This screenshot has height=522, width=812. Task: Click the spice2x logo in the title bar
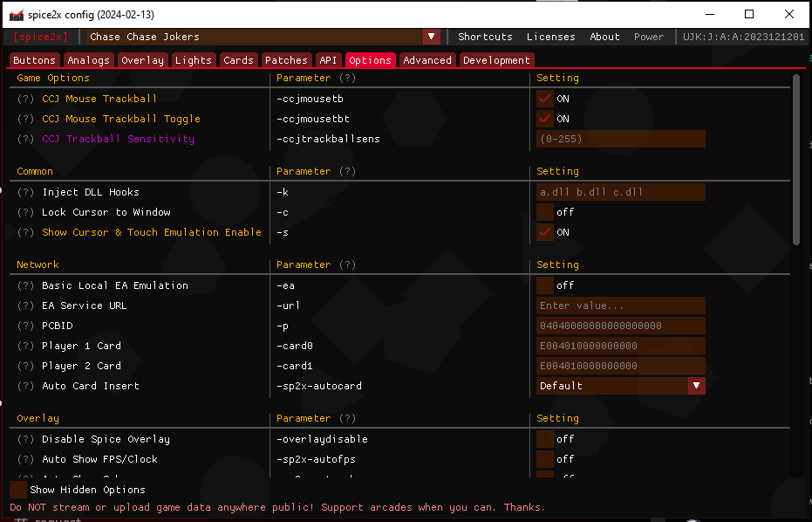(15, 14)
